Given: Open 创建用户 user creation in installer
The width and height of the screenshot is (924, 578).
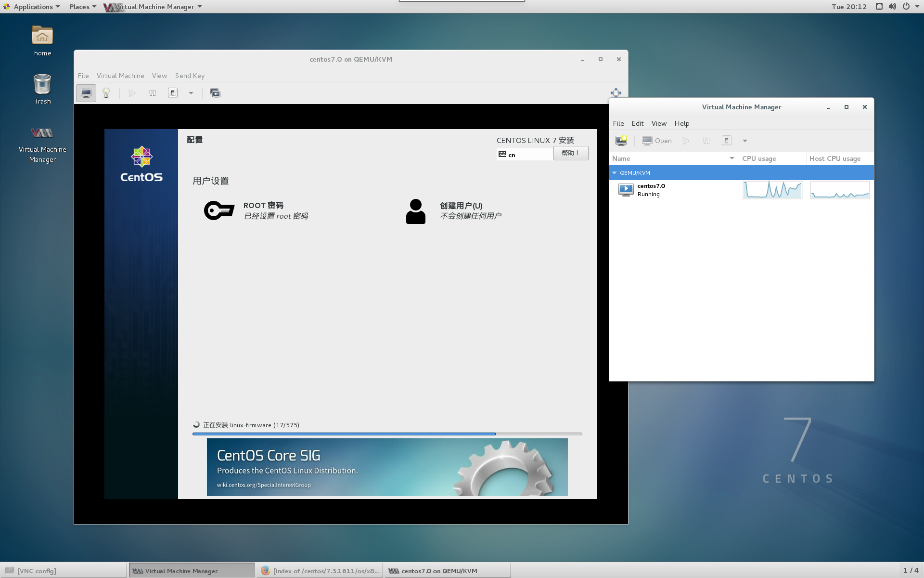Looking at the screenshot, I should coord(454,211).
